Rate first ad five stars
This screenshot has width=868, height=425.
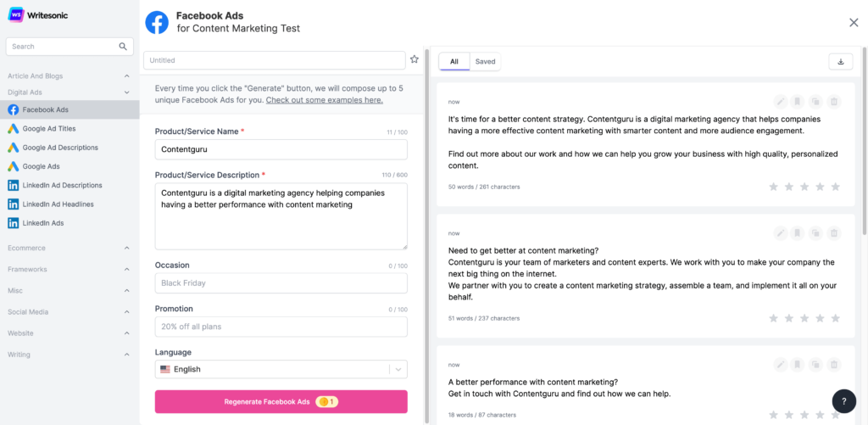[x=836, y=187]
